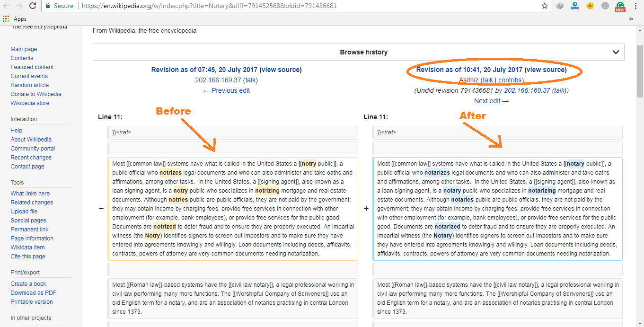The height and width of the screenshot is (327, 644).
Task: Expand the Browse history chevron
Action: click(x=616, y=52)
